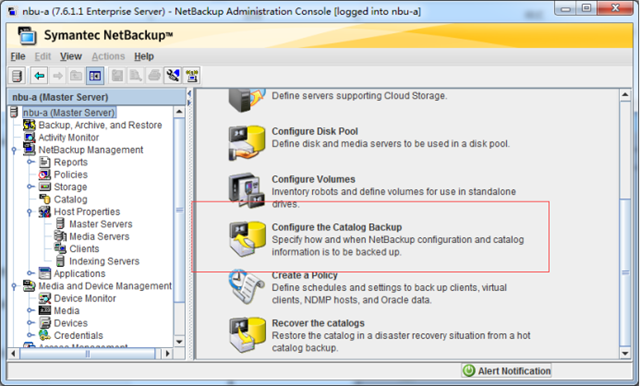Expand the Storage tree node
Viewport: 640px width, 386px height.
point(30,187)
